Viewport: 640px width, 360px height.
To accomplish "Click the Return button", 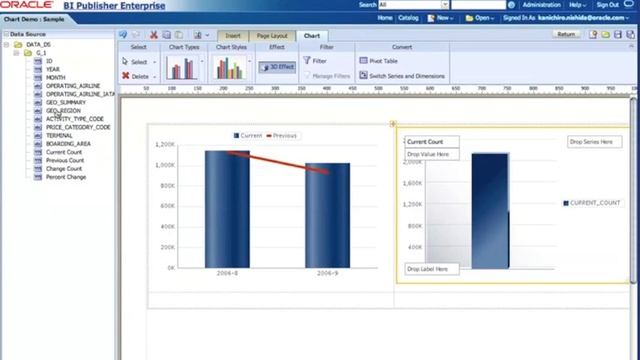I will point(566,34).
